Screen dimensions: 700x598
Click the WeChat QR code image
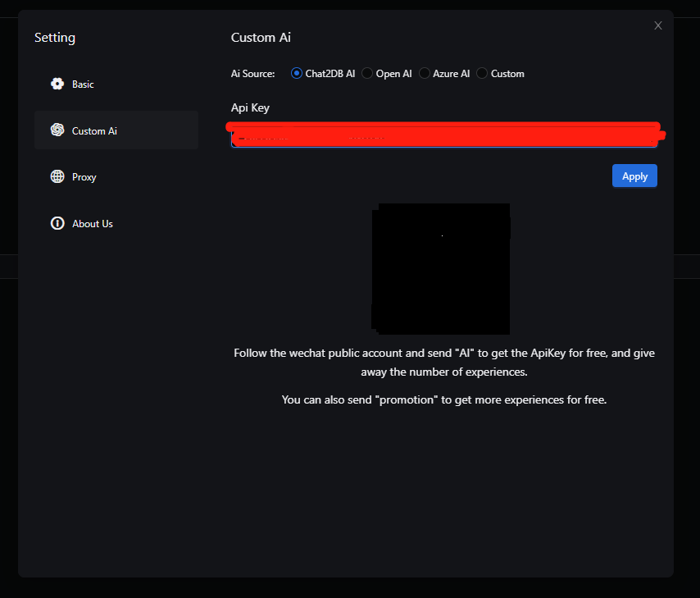coord(441,268)
